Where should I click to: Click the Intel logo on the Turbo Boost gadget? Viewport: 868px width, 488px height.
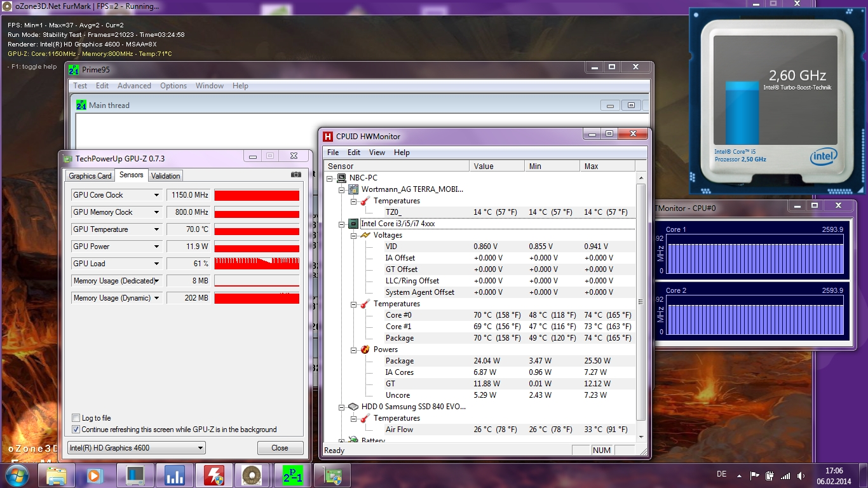[x=823, y=156]
